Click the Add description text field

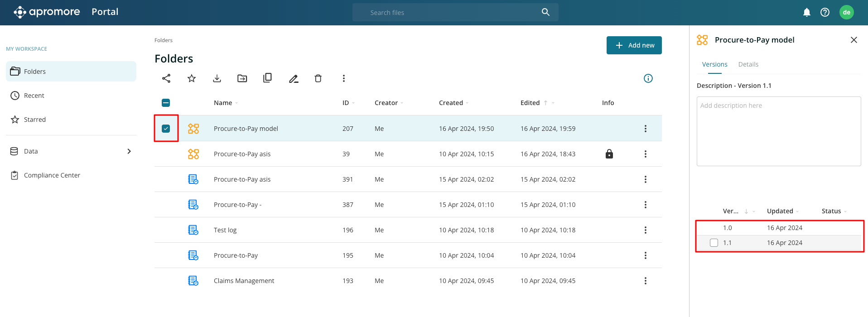pos(778,131)
